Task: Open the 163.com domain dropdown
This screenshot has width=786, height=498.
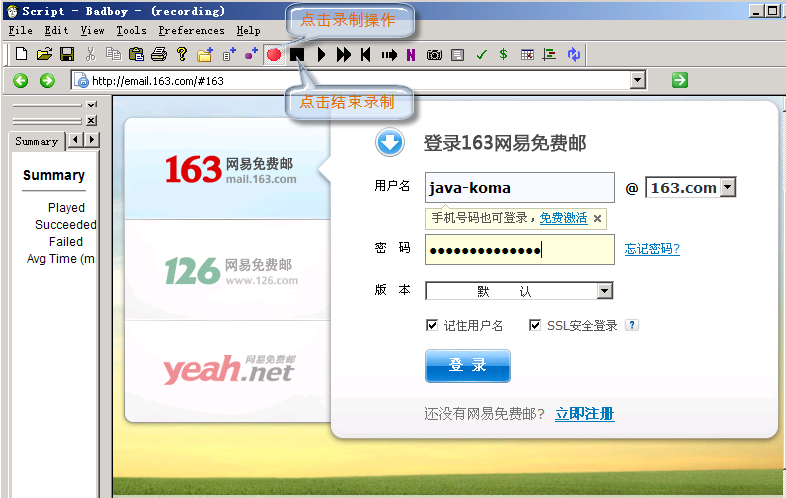Action: point(727,187)
